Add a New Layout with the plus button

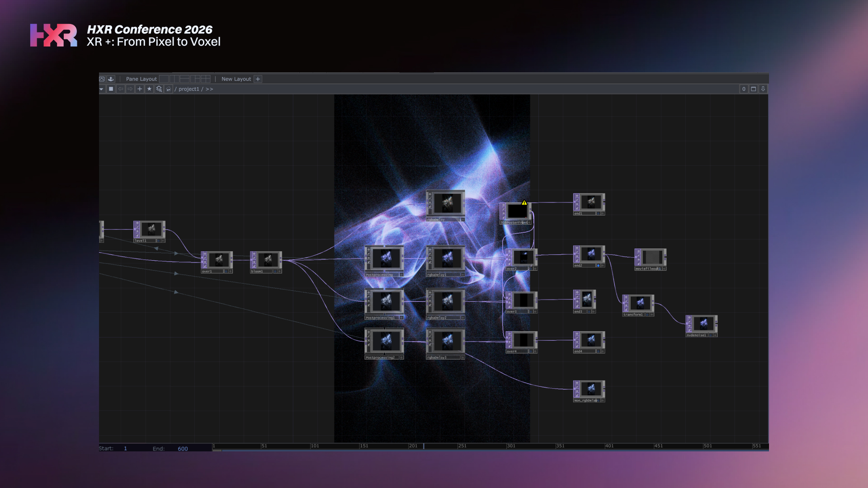coord(258,79)
